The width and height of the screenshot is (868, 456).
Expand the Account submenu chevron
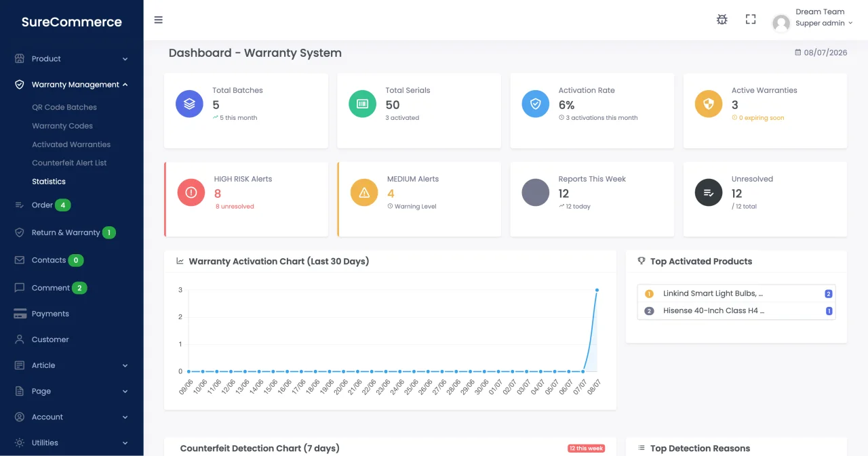coord(125,417)
